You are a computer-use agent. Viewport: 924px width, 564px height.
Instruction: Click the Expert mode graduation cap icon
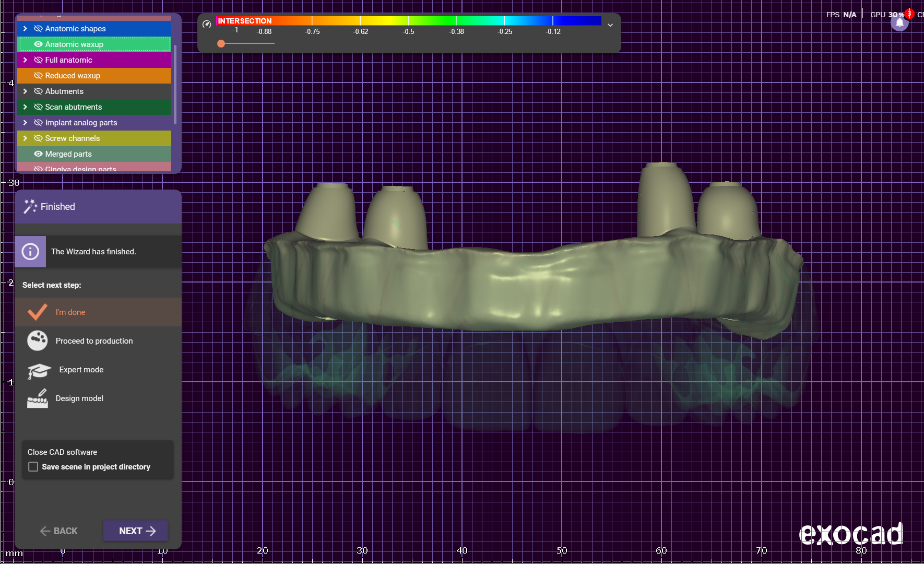pos(39,370)
